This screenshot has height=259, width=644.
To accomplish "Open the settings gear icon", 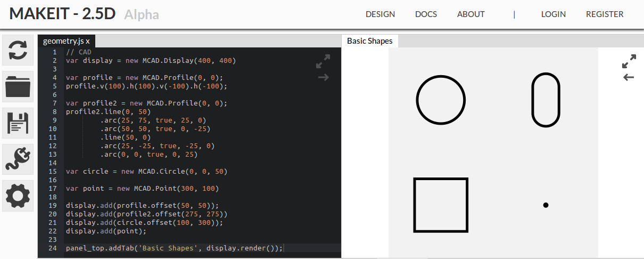I will click(18, 196).
